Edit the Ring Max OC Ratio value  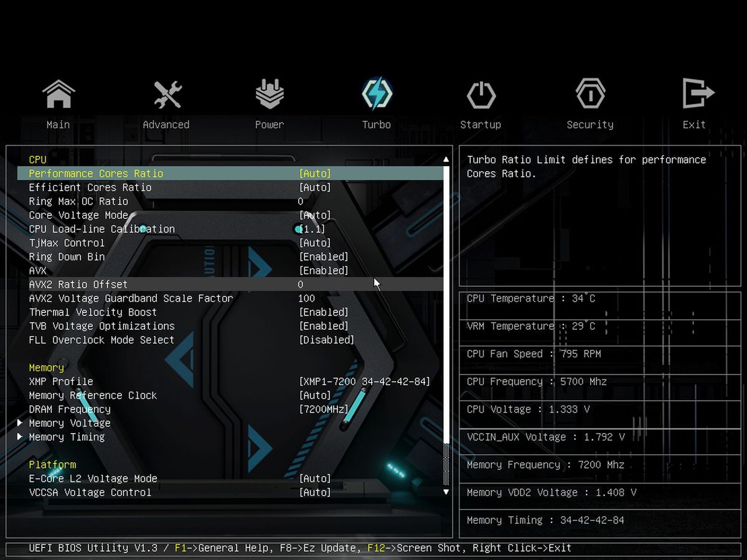point(301,202)
